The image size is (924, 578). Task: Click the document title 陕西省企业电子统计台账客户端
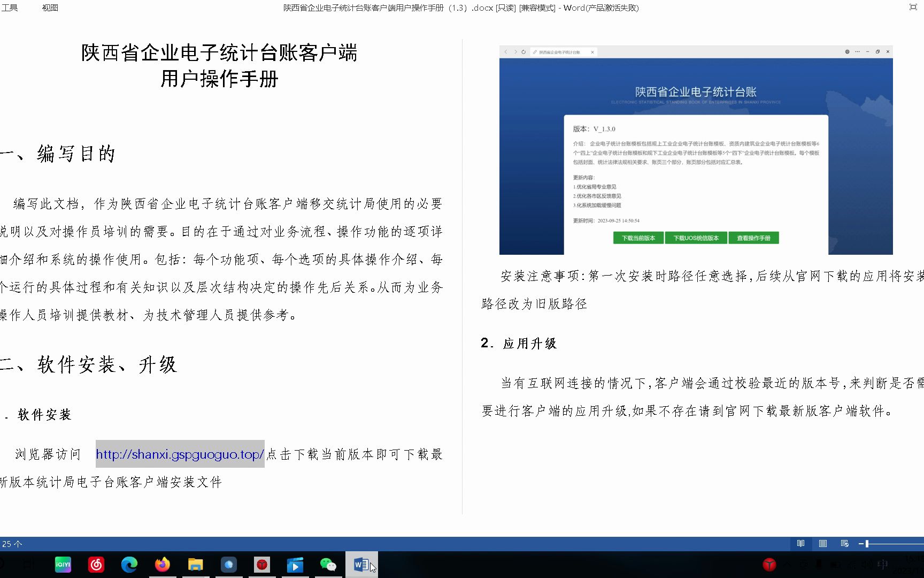(219, 53)
